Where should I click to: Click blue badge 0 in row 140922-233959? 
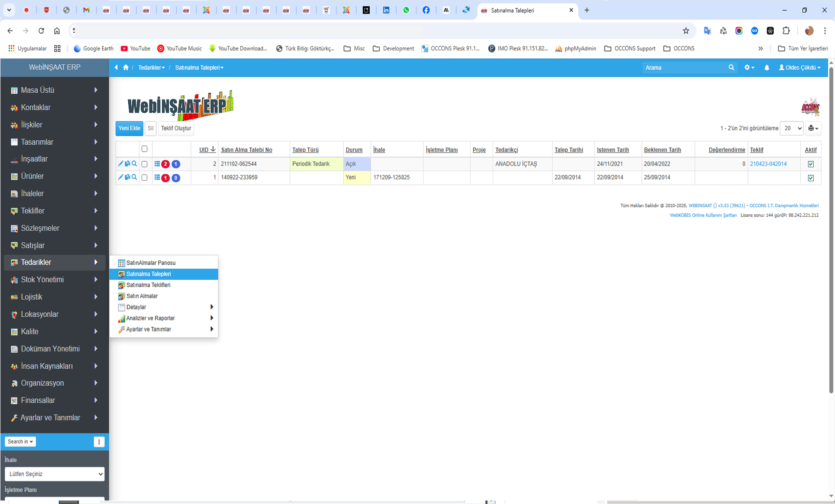tap(176, 178)
